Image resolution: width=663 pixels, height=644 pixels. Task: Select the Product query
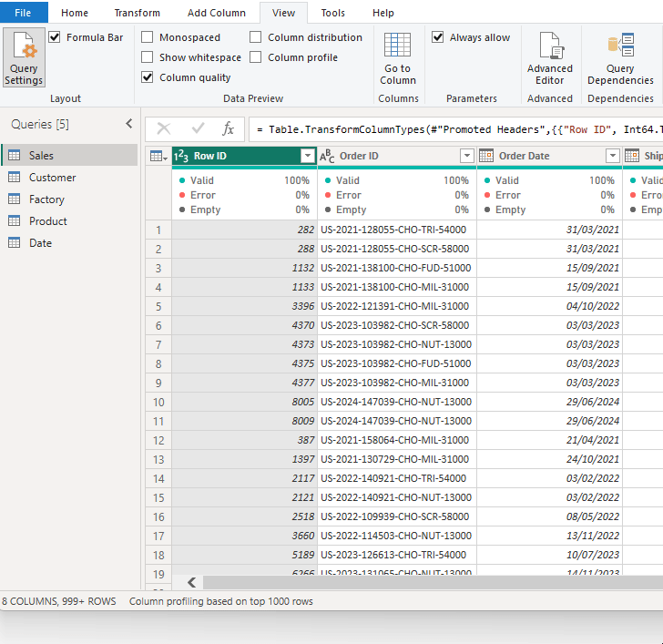pyautogui.click(x=70, y=221)
